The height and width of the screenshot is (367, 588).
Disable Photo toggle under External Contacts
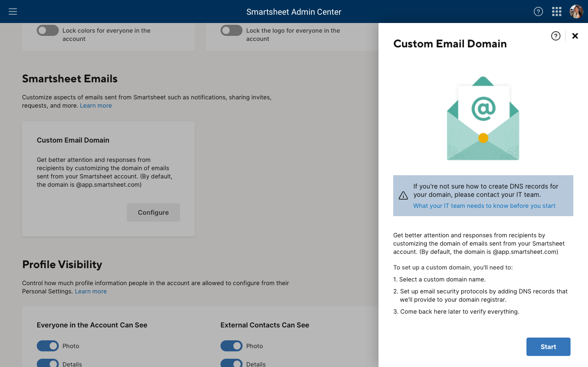click(x=232, y=346)
